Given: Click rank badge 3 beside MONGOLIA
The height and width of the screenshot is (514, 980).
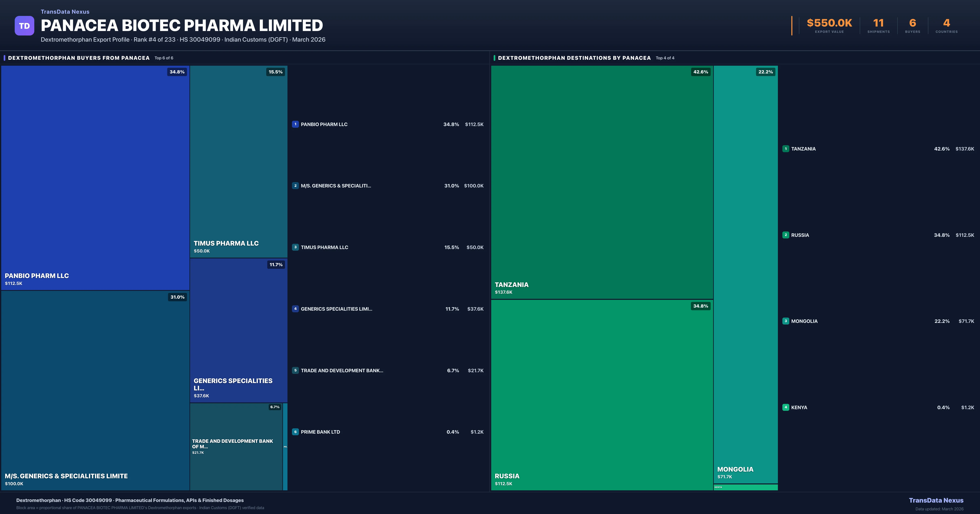Looking at the screenshot, I should click(x=786, y=321).
